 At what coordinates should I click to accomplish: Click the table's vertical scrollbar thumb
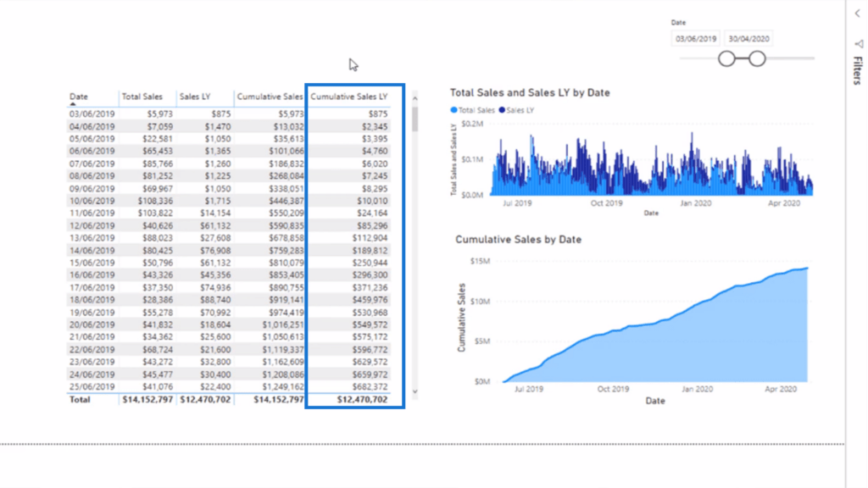415,119
